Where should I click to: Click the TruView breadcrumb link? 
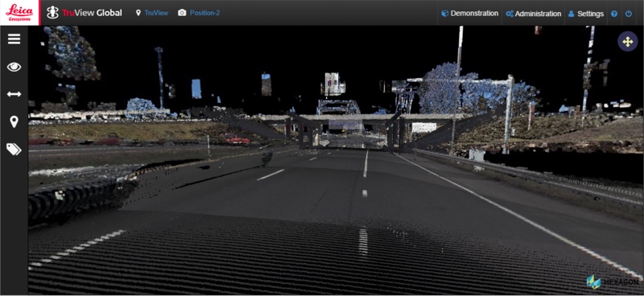click(x=156, y=13)
